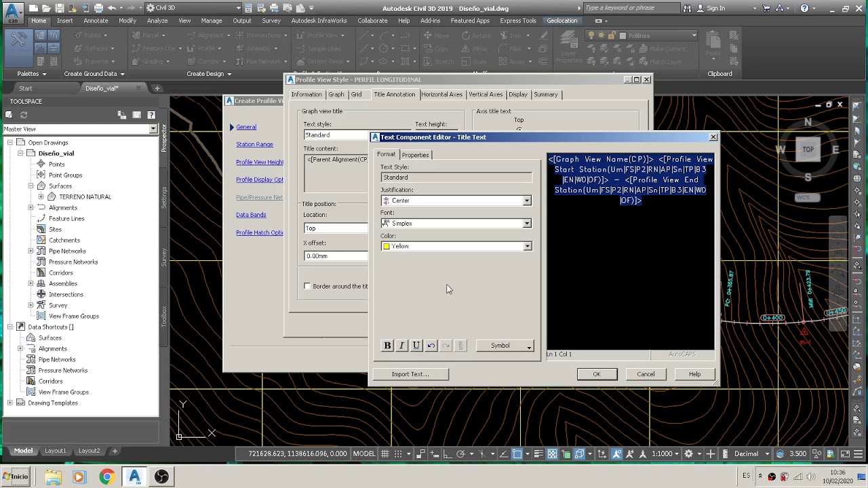
Task: Click the Autodesk help question mark icon
Action: pyautogui.click(x=804, y=8)
